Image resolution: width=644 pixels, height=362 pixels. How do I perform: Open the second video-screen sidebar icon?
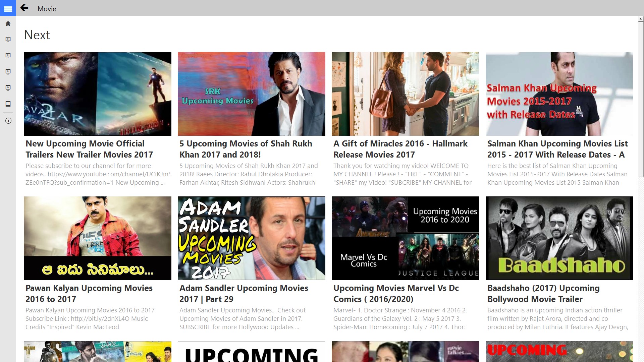[x=8, y=56]
